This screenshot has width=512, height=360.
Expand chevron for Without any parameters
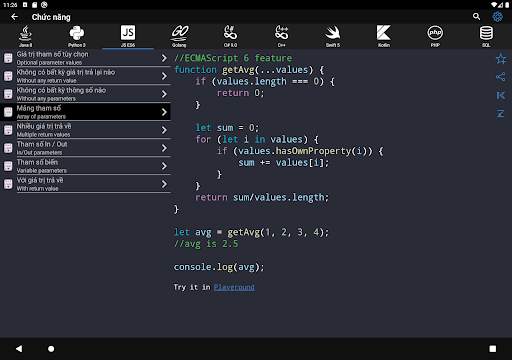pos(164,94)
